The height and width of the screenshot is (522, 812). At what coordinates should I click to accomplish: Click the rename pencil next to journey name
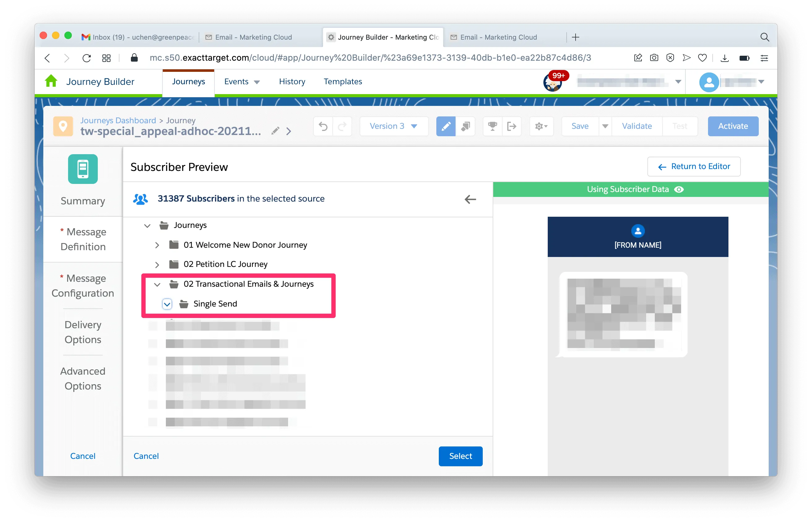point(275,131)
